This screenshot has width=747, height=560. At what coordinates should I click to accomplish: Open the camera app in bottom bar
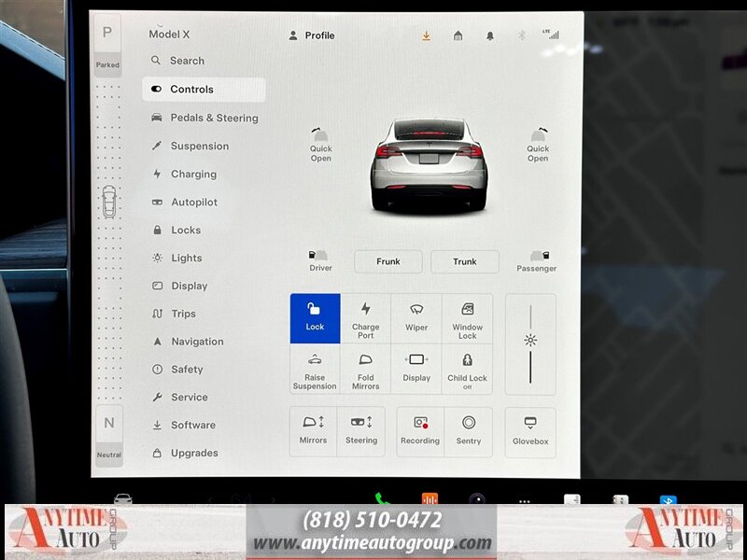(x=477, y=499)
